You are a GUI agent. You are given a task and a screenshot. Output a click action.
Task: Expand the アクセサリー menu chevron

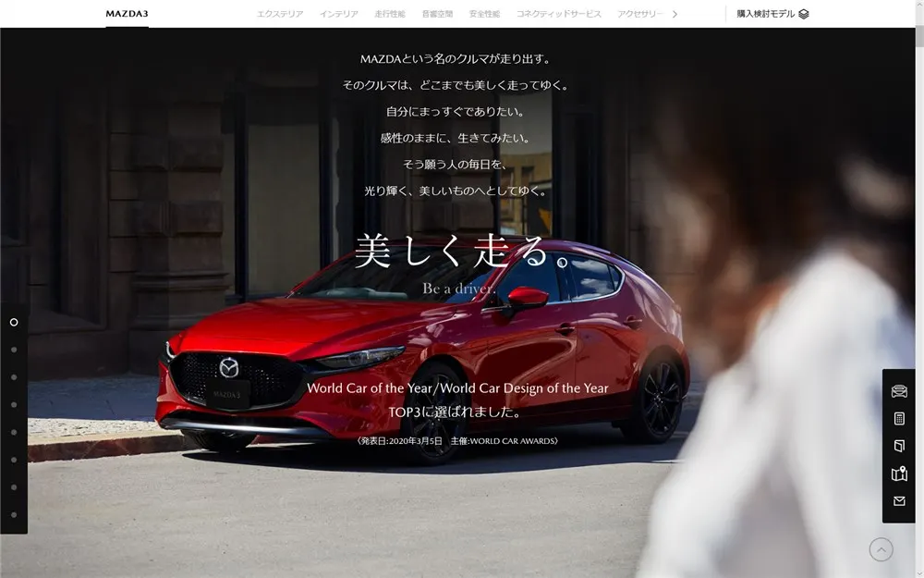[x=673, y=14]
